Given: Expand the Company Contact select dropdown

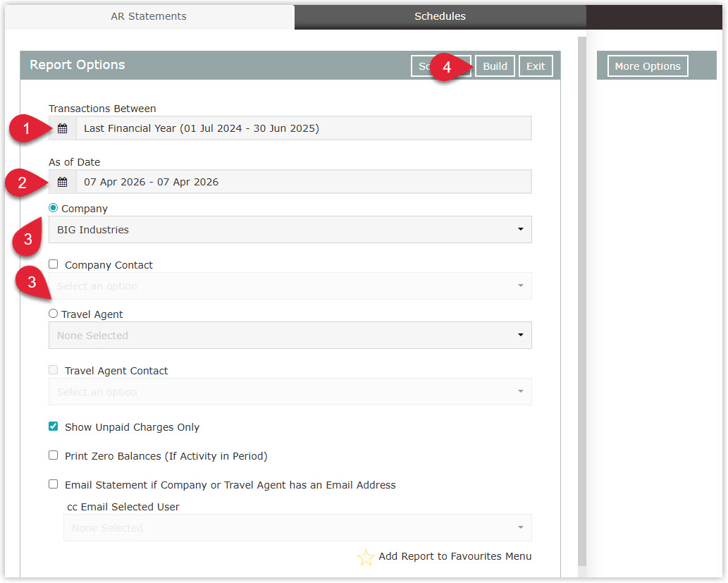Looking at the screenshot, I should (290, 286).
